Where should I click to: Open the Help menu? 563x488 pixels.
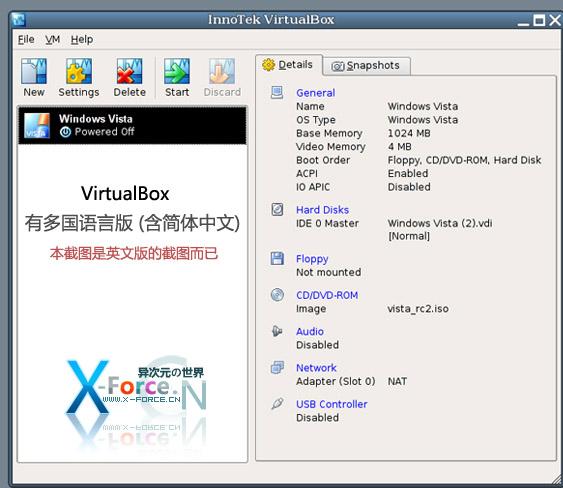pos(82,39)
